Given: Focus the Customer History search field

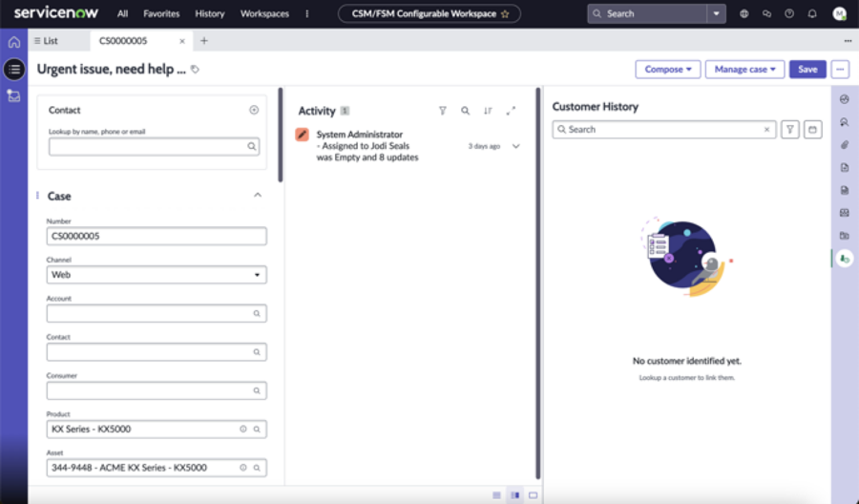Looking at the screenshot, I should pos(664,130).
